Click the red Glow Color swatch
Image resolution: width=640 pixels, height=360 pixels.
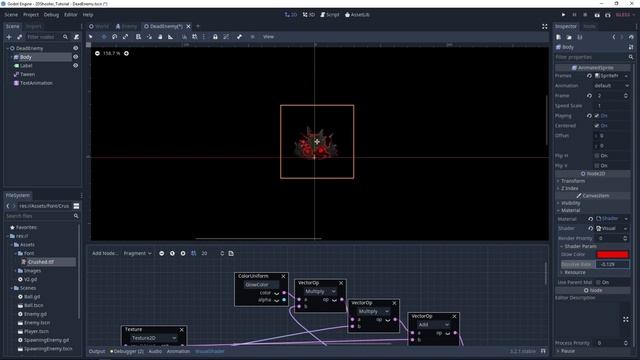click(612, 255)
